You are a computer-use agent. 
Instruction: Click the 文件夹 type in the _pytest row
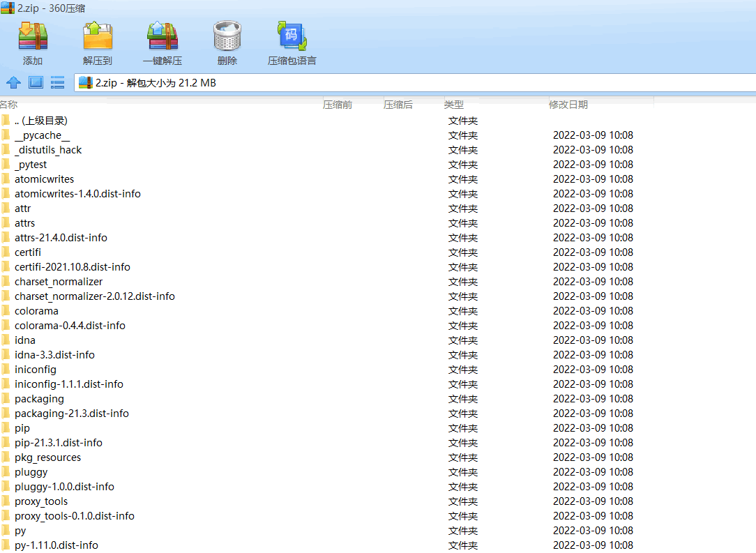[x=463, y=165]
